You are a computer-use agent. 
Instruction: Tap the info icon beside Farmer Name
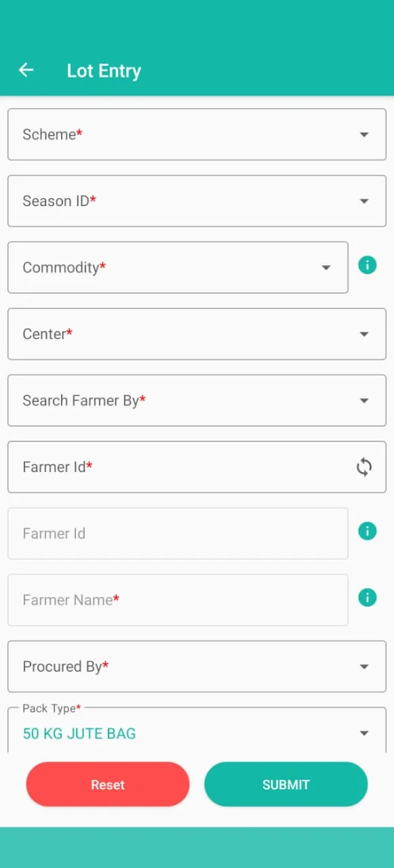(367, 597)
